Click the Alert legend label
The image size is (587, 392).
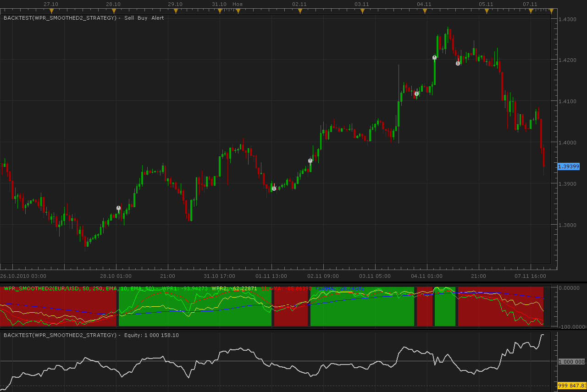(x=158, y=18)
